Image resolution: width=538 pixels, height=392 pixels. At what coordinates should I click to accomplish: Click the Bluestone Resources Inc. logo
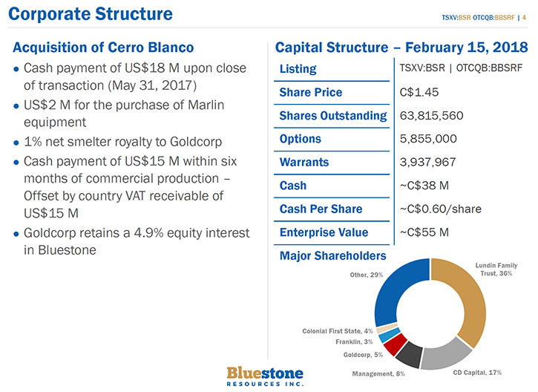[x=265, y=376]
